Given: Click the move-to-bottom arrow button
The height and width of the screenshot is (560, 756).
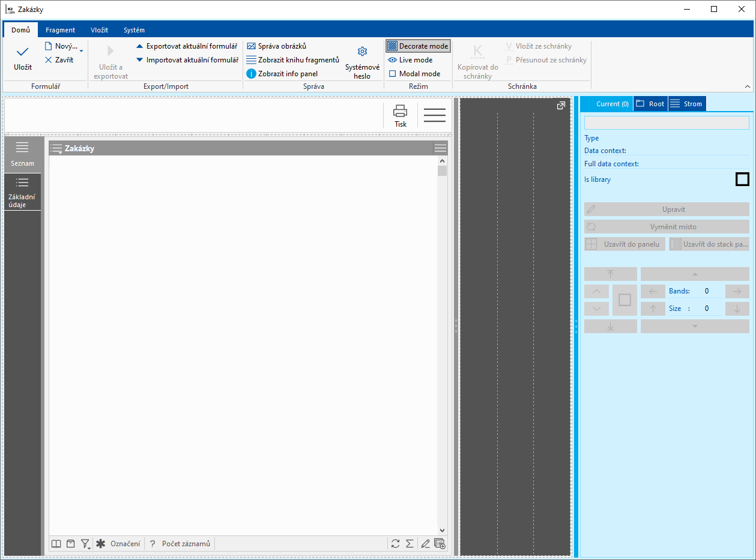Looking at the screenshot, I should (611, 326).
